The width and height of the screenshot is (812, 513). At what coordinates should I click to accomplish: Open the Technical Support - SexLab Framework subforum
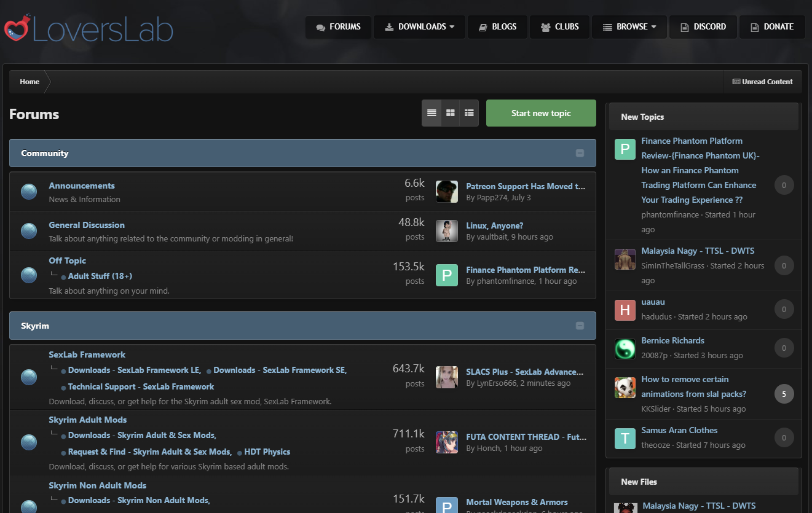pyautogui.click(x=141, y=386)
